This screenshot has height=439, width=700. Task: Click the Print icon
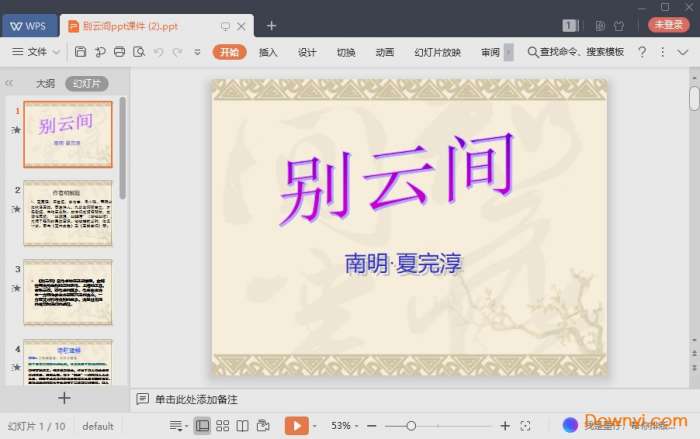click(x=119, y=52)
